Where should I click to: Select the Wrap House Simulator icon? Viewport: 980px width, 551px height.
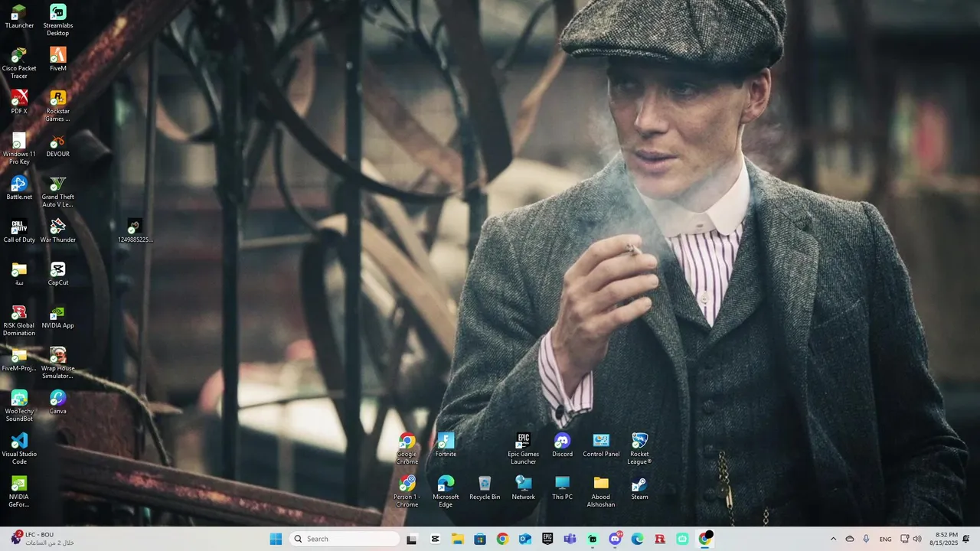click(x=58, y=363)
